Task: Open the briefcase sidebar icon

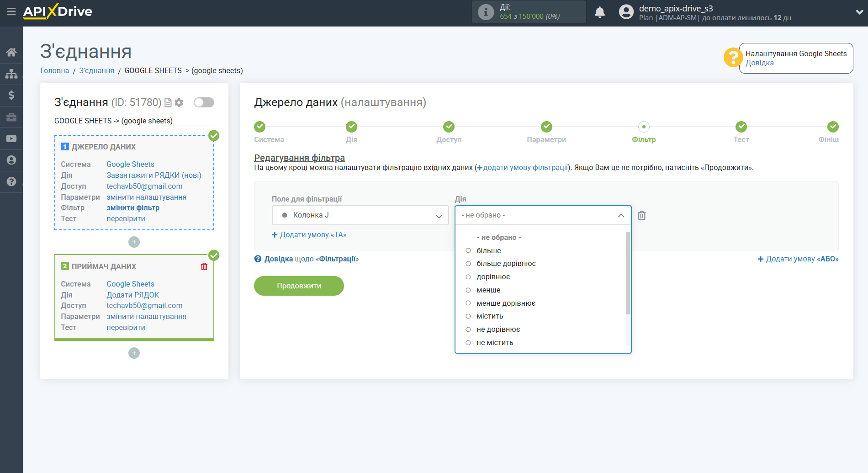Action: pyautogui.click(x=11, y=117)
